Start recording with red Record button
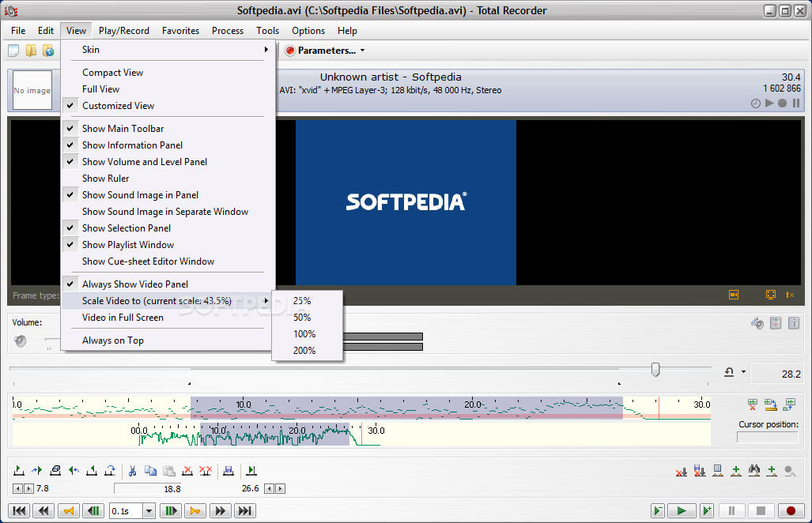The width and height of the screenshot is (812, 523). pyautogui.click(x=791, y=511)
